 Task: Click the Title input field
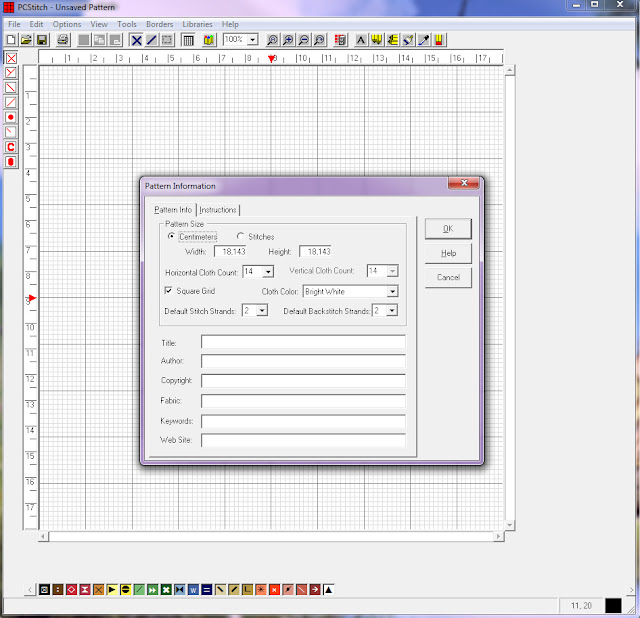[303, 342]
